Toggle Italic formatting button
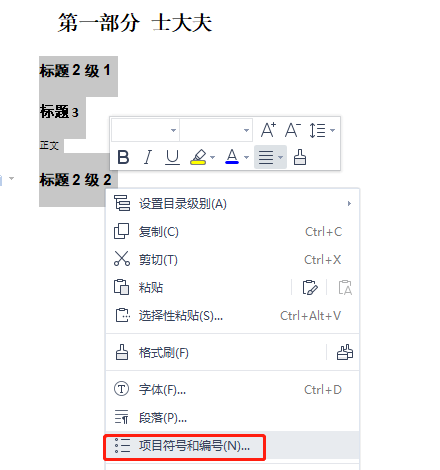Viewport: 440px width, 470px height. [148, 157]
